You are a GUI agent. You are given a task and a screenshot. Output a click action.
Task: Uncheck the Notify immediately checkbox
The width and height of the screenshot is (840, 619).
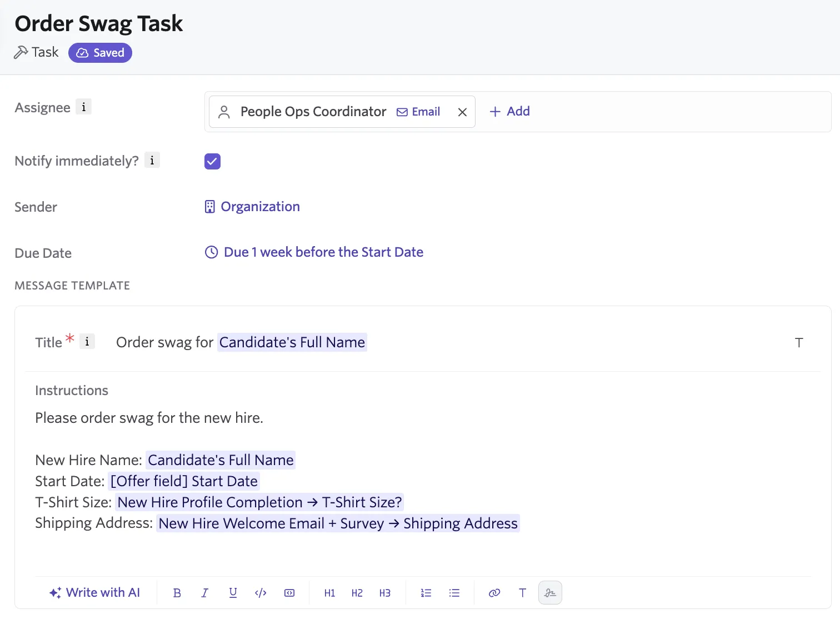point(212,161)
